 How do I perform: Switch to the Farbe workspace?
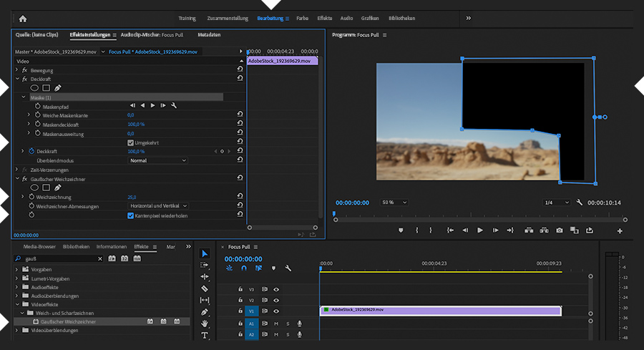tap(302, 18)
